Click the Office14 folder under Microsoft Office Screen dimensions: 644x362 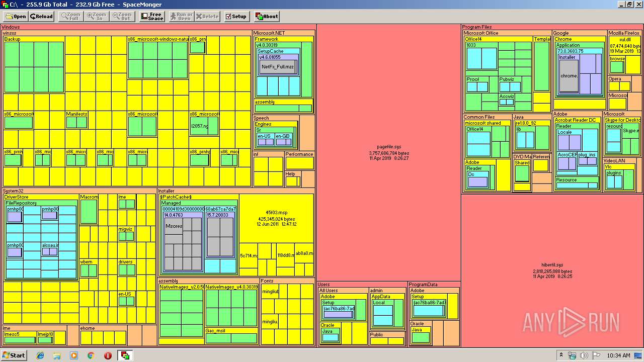473,39
